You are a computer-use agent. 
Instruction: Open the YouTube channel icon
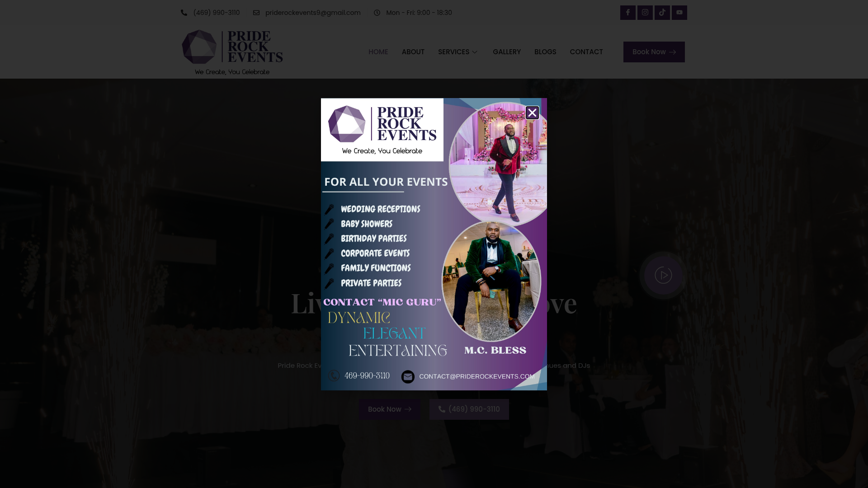pos(679,12)
